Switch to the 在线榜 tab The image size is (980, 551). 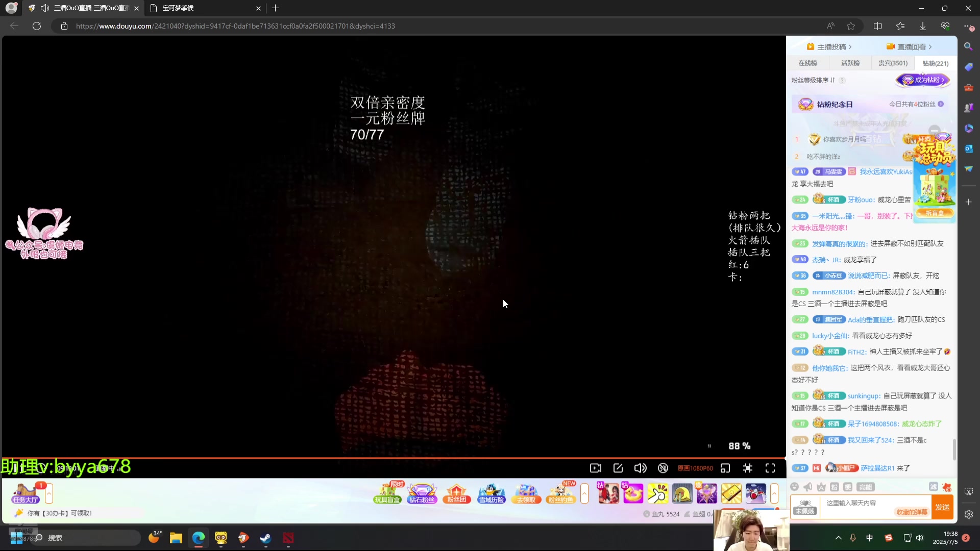click(x=807, y=63)
